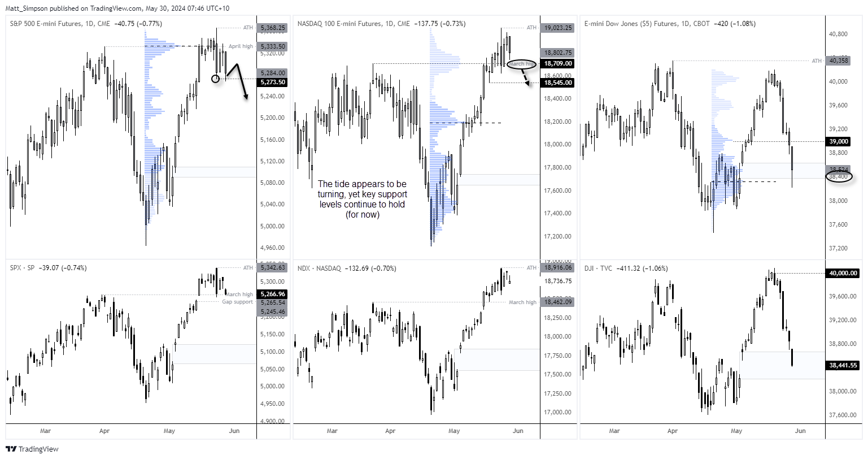The width and height of the screenshot is (868, 459).
Task: Click the 40,000.00 black label on DJI chart
Action: pyautogui.click(x=843, y=273)
